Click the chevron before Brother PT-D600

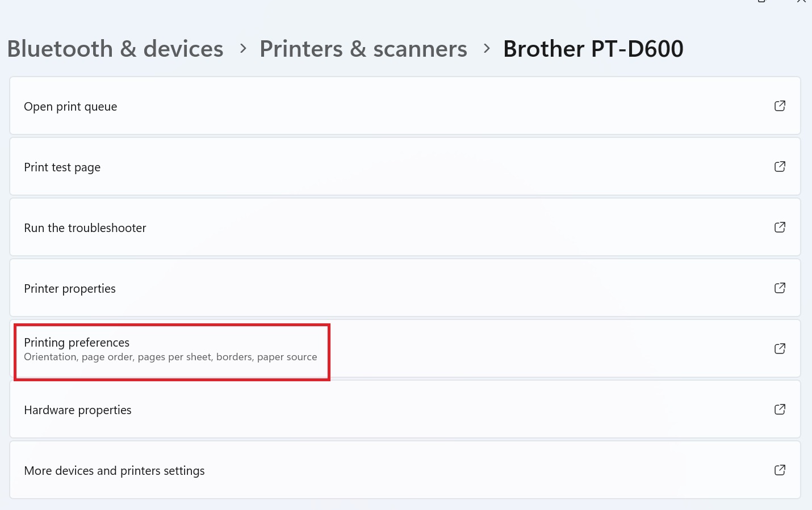coord(486,49)
